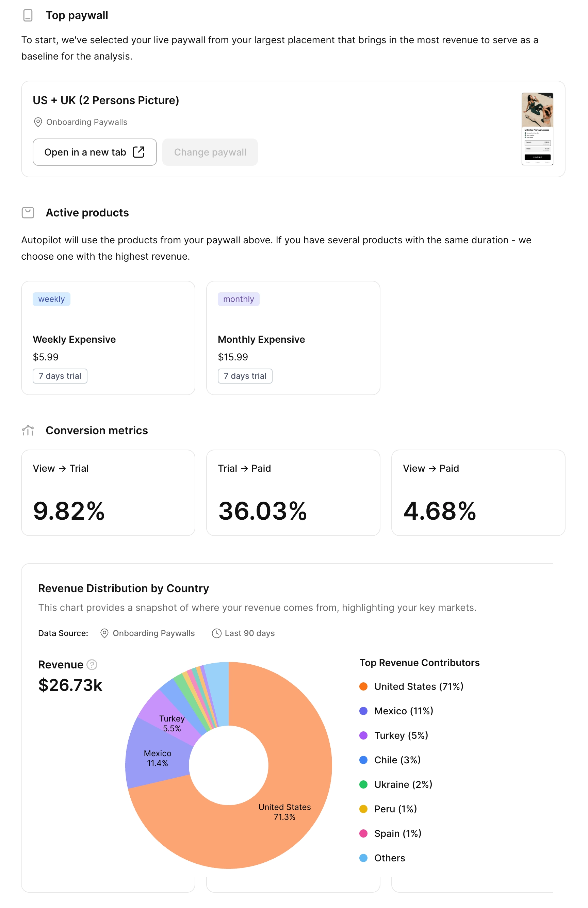Click the Change paywall button
Screen dimensions: 588x908
(210, 152)
